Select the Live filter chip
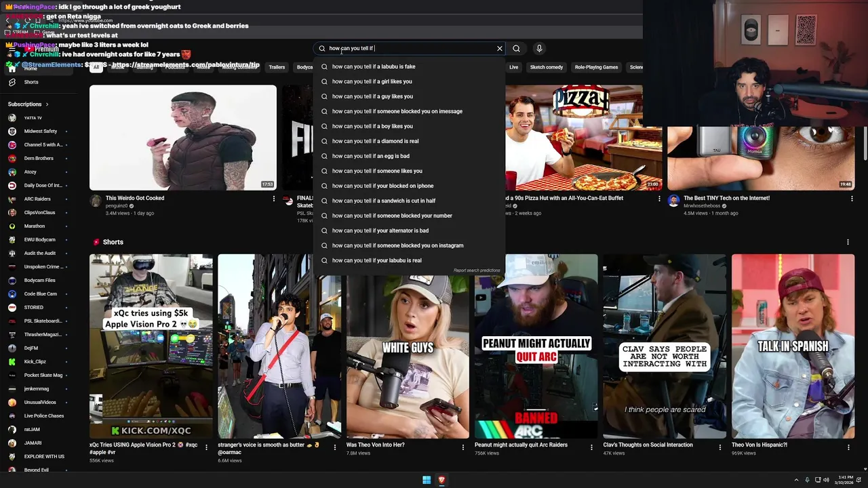 (x=514, y=67)
